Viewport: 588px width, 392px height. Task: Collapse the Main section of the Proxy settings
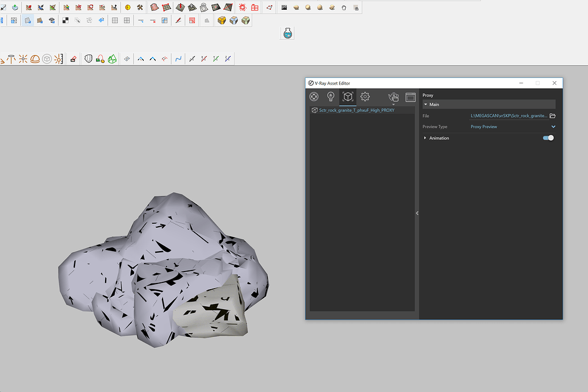click(425, 104)
